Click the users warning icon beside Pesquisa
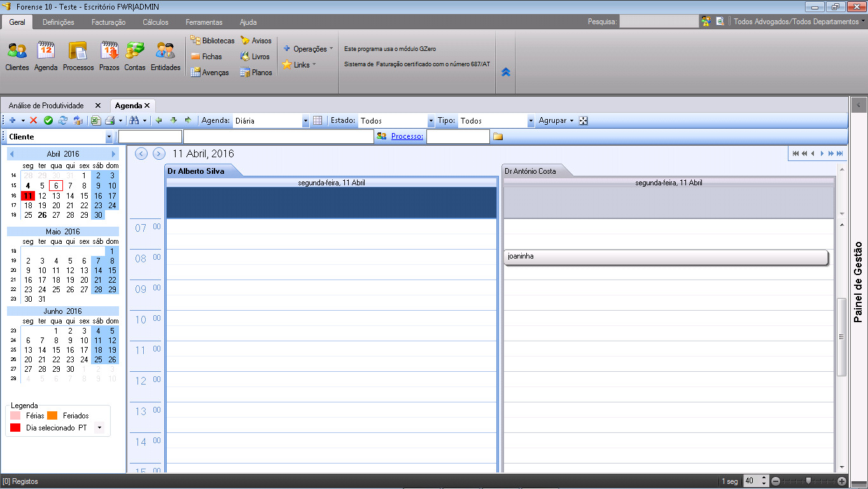This screenshot has width=868, height=489. click(x=706, y=21)
